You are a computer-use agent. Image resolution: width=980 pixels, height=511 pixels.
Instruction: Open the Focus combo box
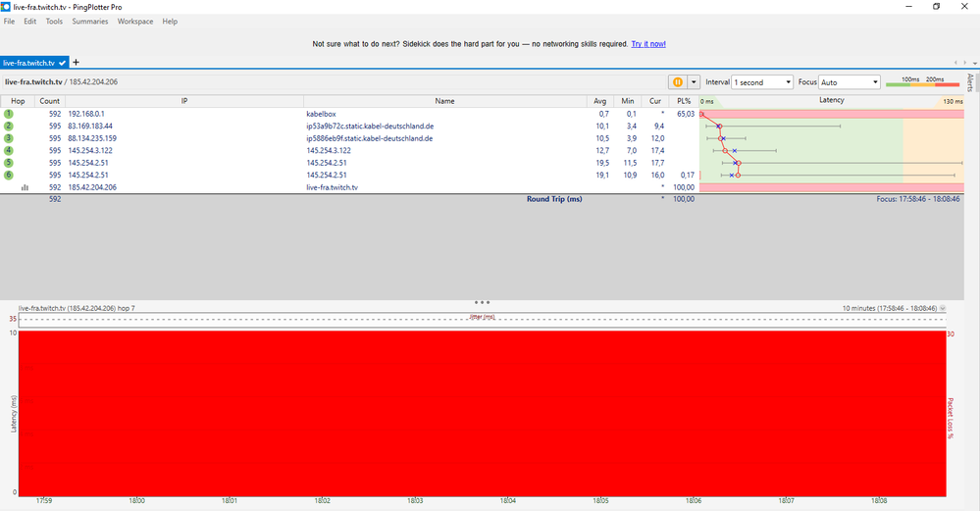[850, 81]
